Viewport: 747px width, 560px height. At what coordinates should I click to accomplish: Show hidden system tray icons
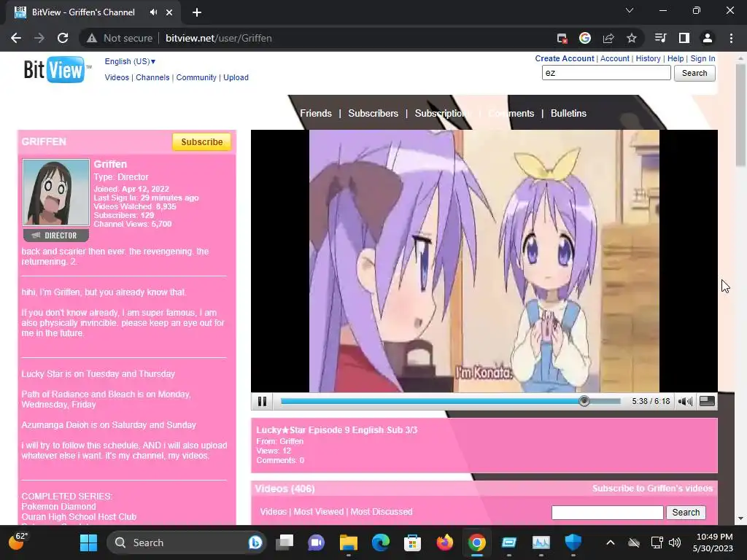611,542
